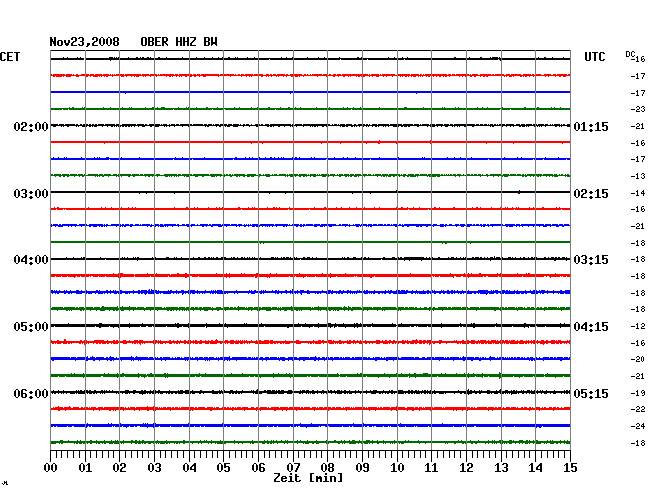Viewport: 650px width, 494px height.
Task: Click the DC offset value "-23"
Action: pos(638,109)
